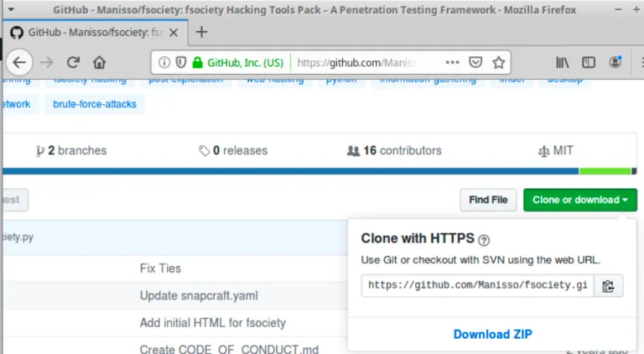Open page actions three-dot menu

452,62
